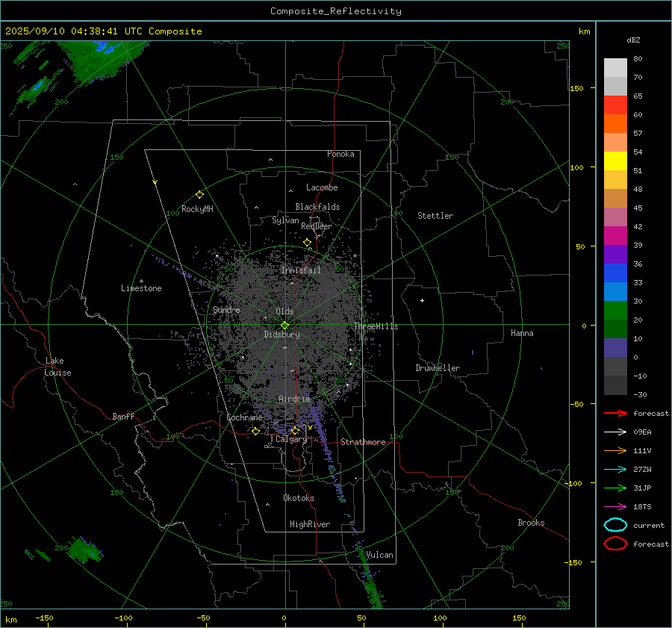Select the orange 111V arrow icon
Image resolution: width=672 pixels, height=628 pixels.
615,450
